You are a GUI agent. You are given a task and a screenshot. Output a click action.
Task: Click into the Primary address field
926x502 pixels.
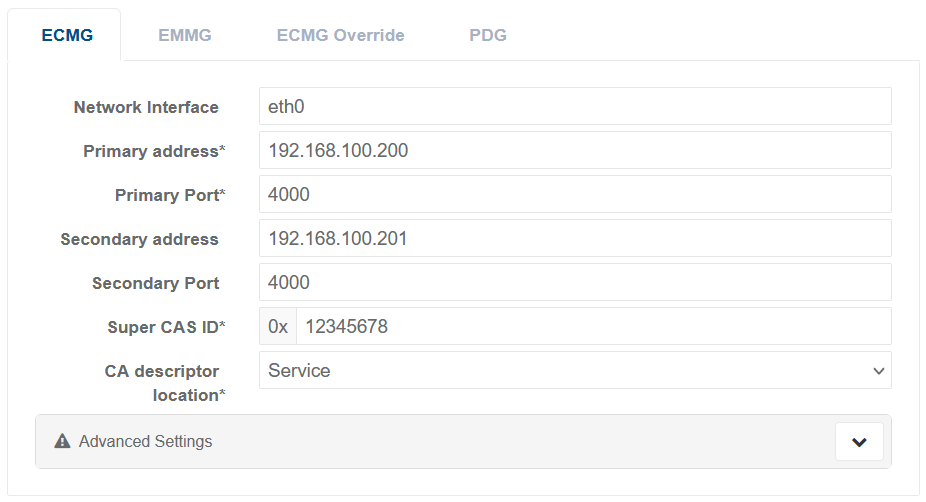(575, 150)
